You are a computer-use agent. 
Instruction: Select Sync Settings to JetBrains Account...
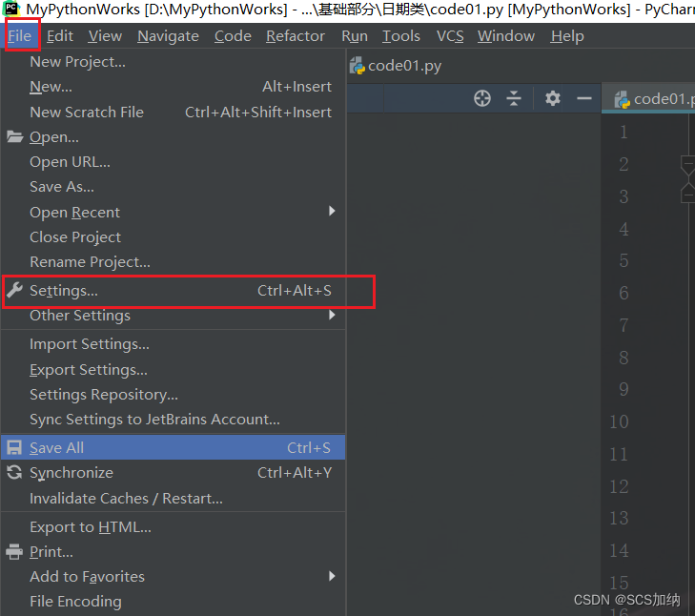tap(174, 420)
